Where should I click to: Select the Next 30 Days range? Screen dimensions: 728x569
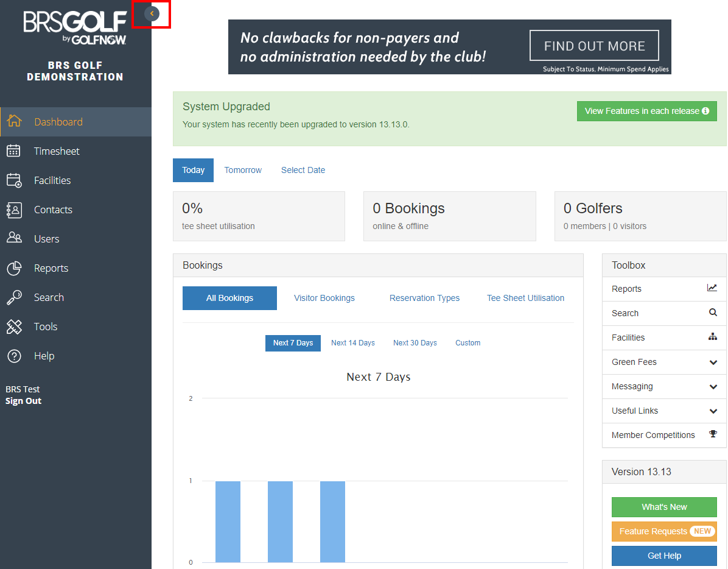(x=415, y=343)
